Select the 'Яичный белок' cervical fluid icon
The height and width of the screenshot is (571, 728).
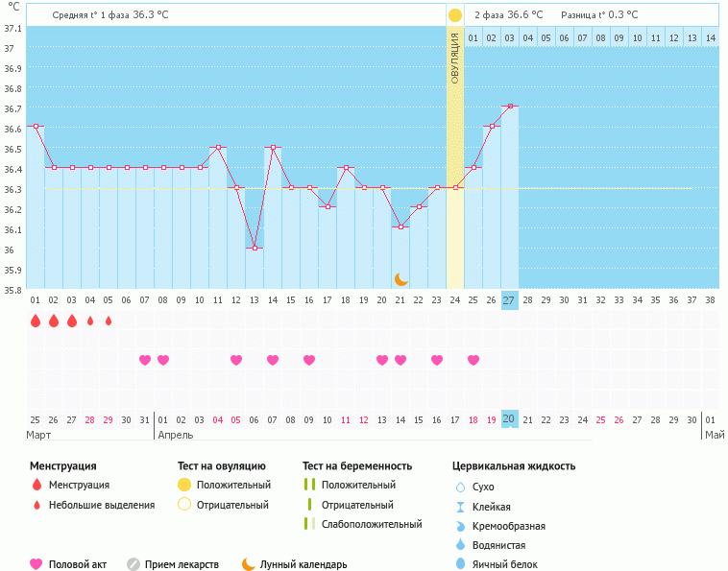[x=460, y=564]
